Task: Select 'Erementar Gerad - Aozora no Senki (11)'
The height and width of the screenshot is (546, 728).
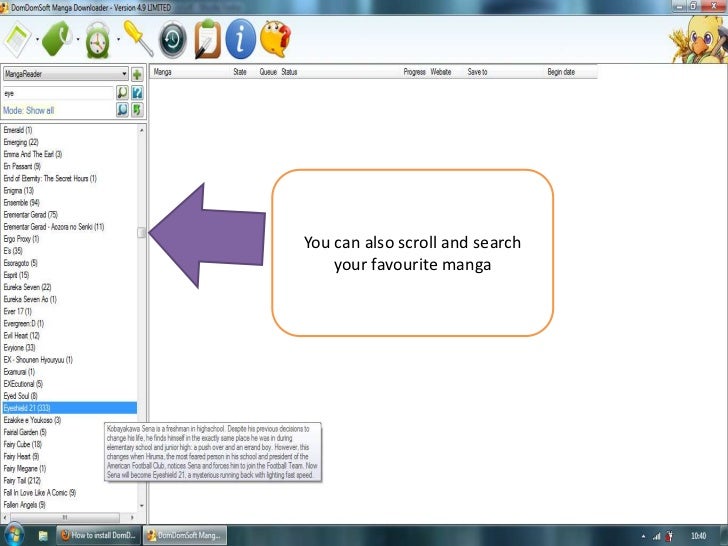Action: point(53,227)
